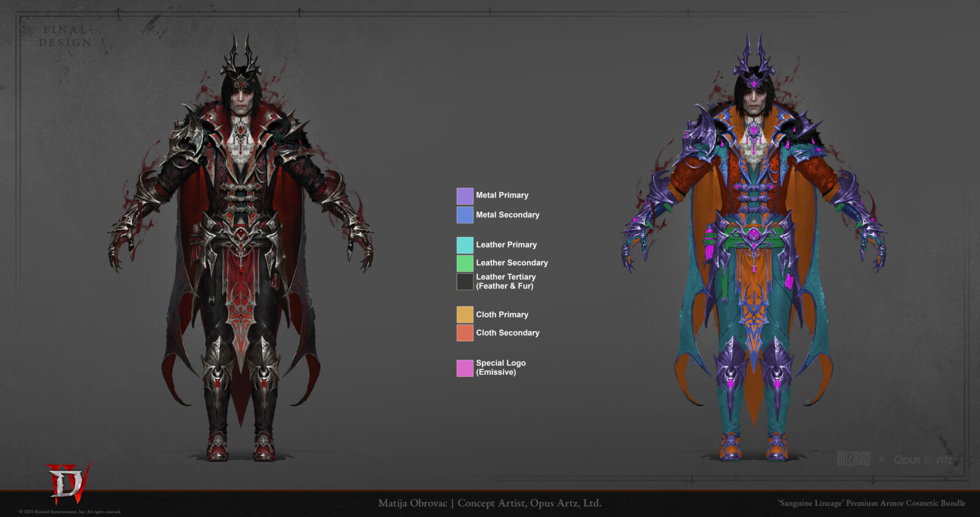Choose the Leather Primary cyan swatch
Screen dimensions: 980x517
click(465, 245)
